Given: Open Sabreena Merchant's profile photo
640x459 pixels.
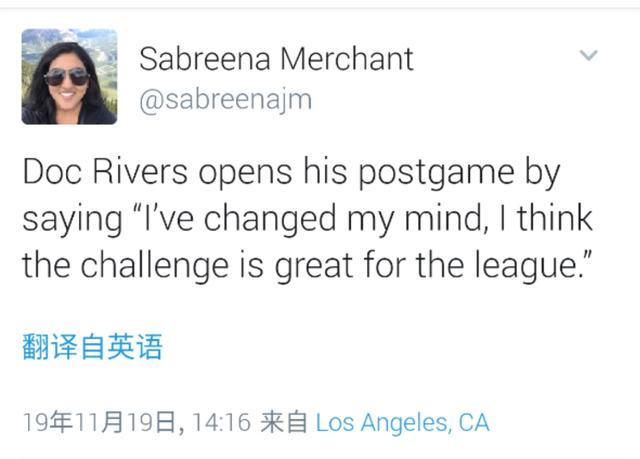Looking at the screenshot, I should tap(69, 76).
